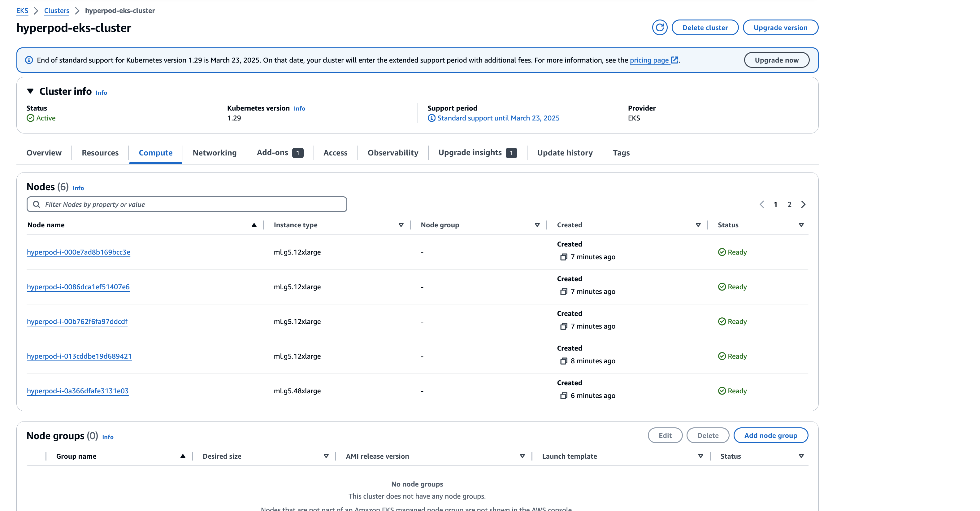Sort Node name column ascending arrow
Screen dimensions: 980x511
(x=254, y=225)
